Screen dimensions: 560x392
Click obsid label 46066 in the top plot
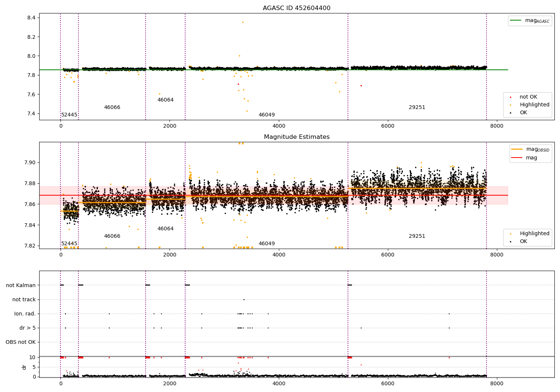tap(112, 108)
